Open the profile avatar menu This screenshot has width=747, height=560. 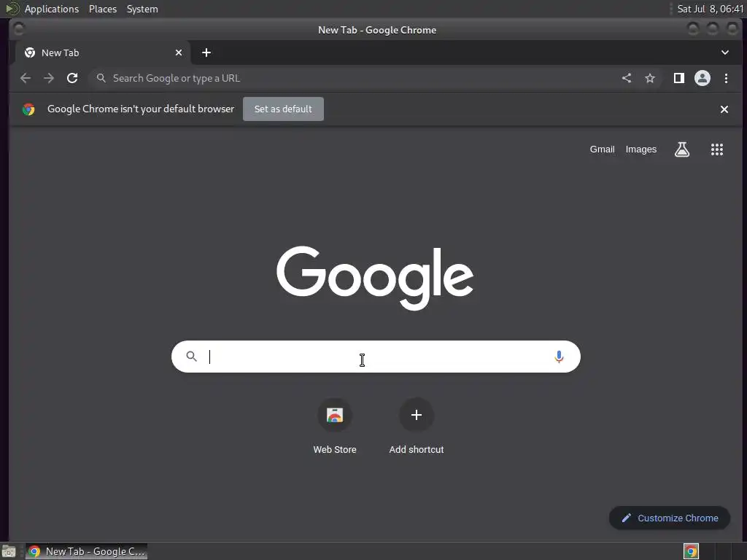point(703,78)
